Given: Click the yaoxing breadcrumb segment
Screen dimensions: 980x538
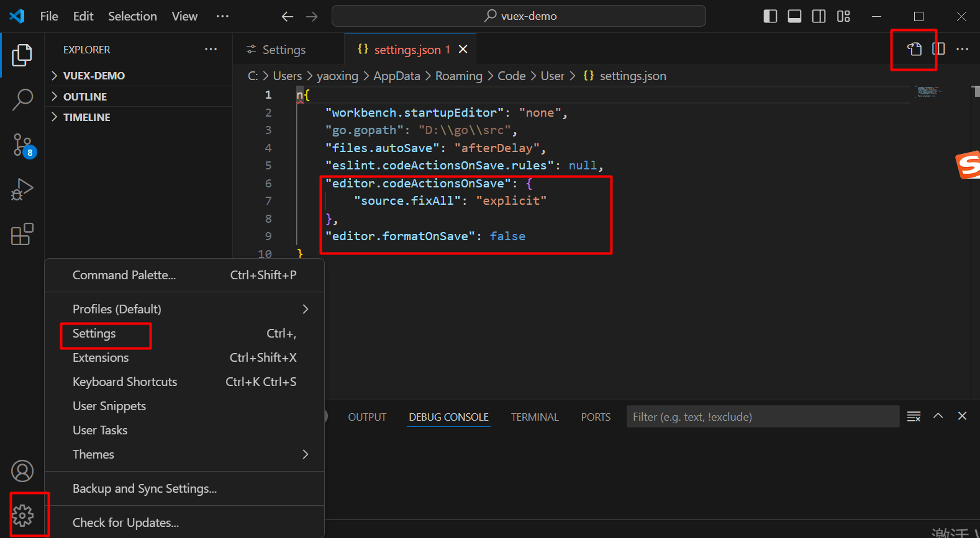Looking at the screenshot, I should coord(337,76).
